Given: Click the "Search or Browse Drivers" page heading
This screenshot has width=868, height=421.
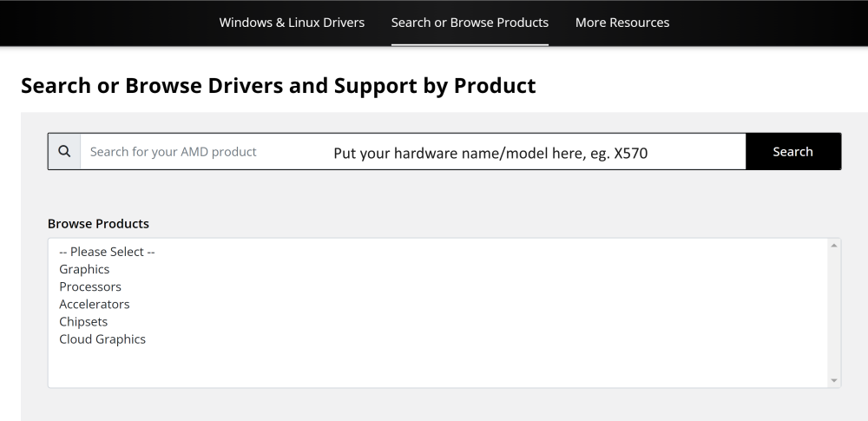Looking at the screenshot, I should pos(278,86).
